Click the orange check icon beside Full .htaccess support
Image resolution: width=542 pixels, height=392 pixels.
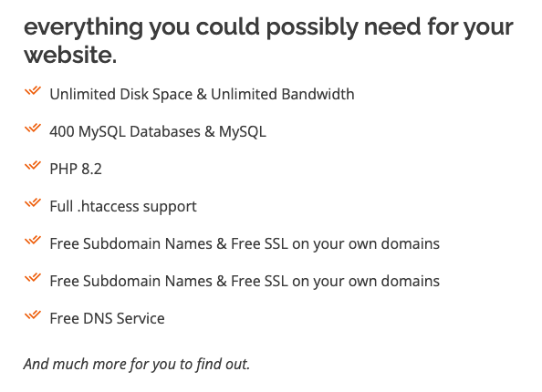[33, 203]
